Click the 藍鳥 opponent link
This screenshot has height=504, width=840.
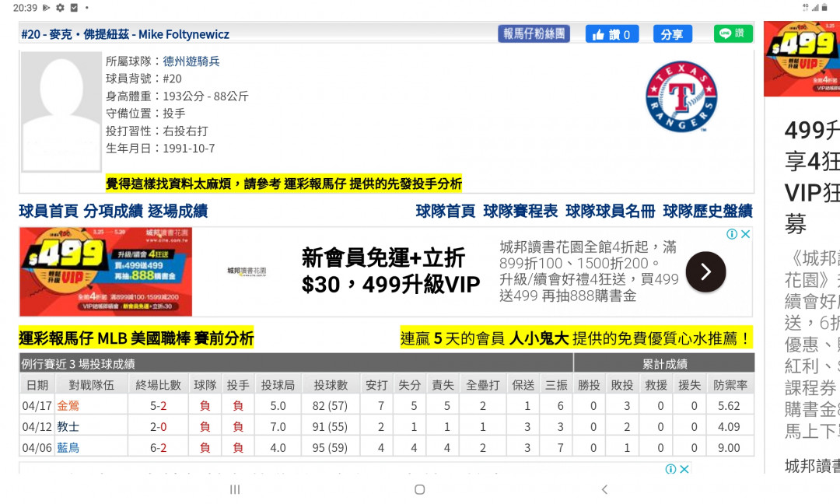coord(68,448)
